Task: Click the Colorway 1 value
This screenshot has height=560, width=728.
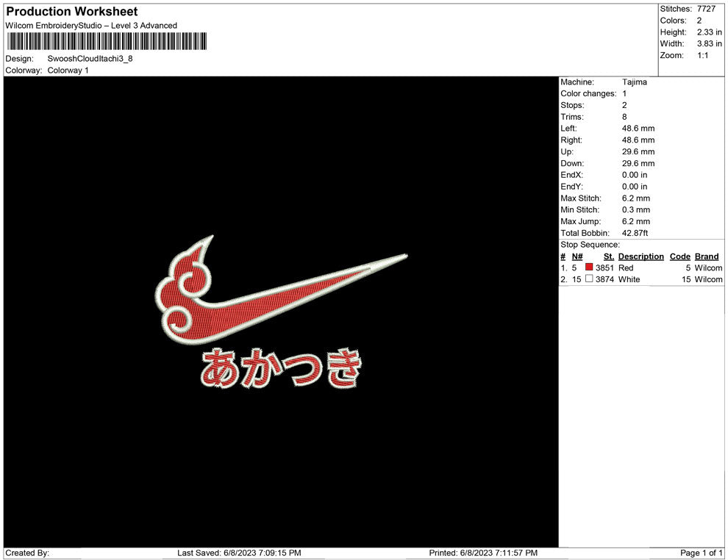Action: (68, 70)
